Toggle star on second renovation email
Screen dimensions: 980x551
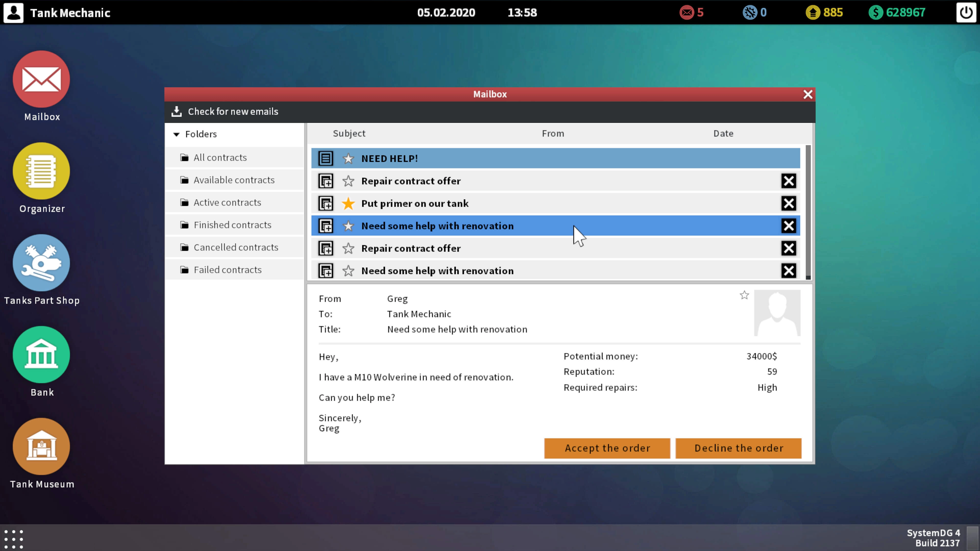point(348,270)
